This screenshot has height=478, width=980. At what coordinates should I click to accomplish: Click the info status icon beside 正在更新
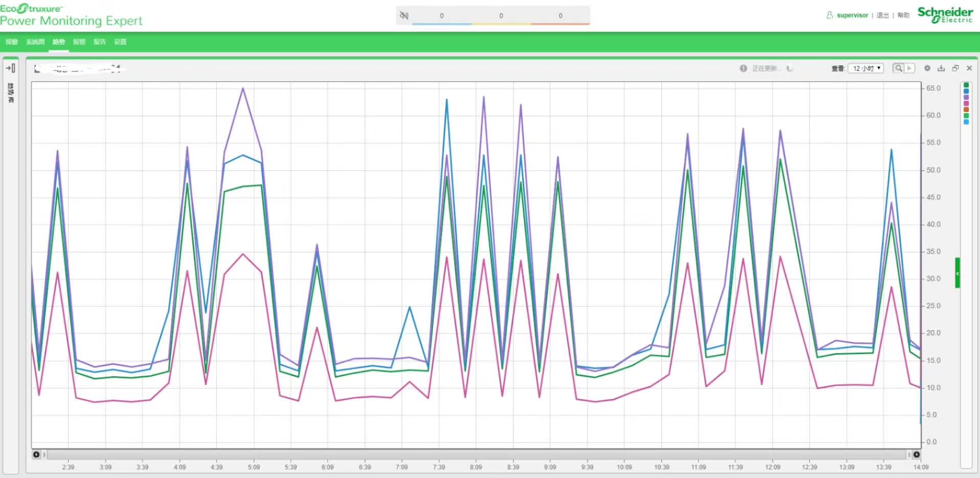point(743,69)
